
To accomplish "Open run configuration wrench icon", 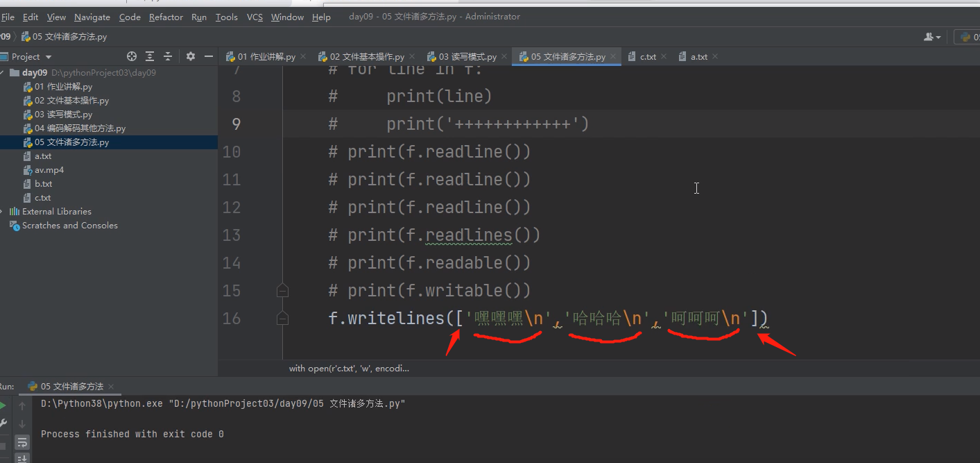I will [3, 423].
